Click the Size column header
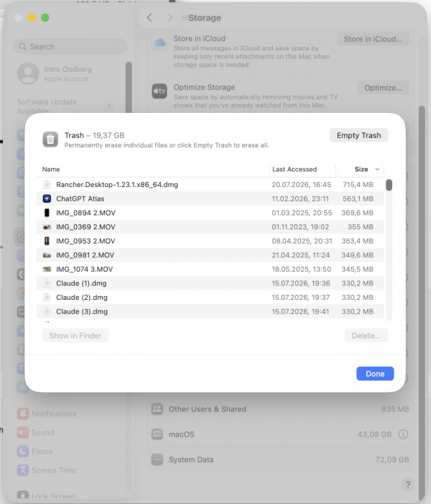 (361, 170)
